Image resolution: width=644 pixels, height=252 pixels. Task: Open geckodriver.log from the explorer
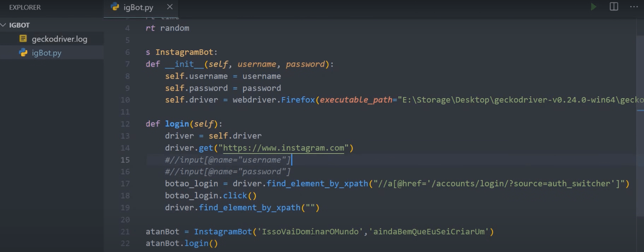click(x=59, y=39)
